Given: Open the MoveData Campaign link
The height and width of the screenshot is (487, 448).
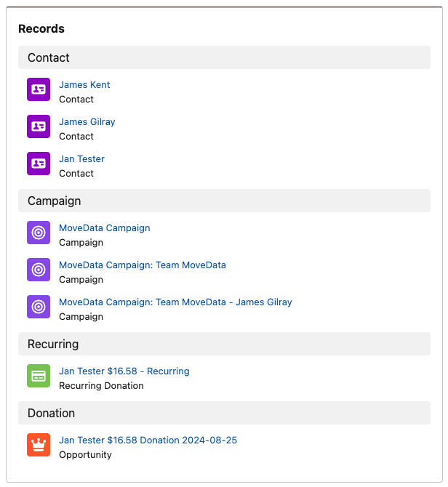Looking at the screenshot, I should [x=104, y=228].
